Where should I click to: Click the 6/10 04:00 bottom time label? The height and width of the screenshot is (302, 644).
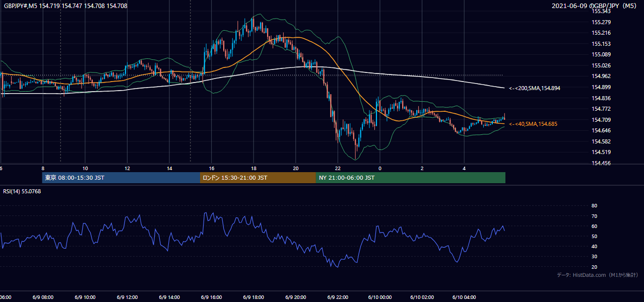pyautogui.click(x=464, y=297)
